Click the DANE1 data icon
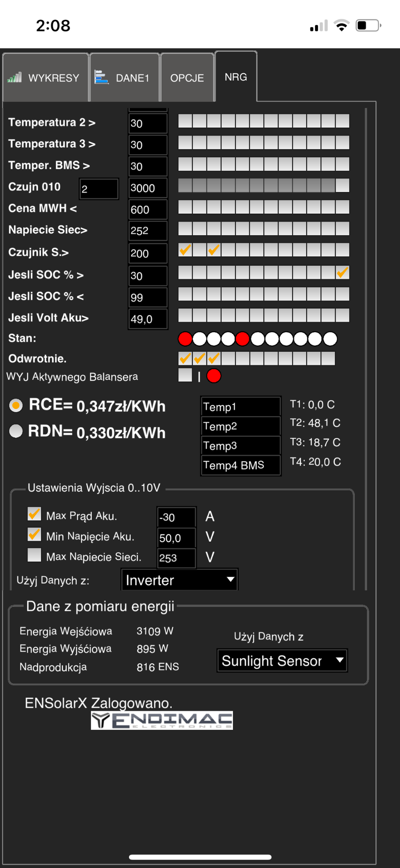 click(x=101, y=77)
